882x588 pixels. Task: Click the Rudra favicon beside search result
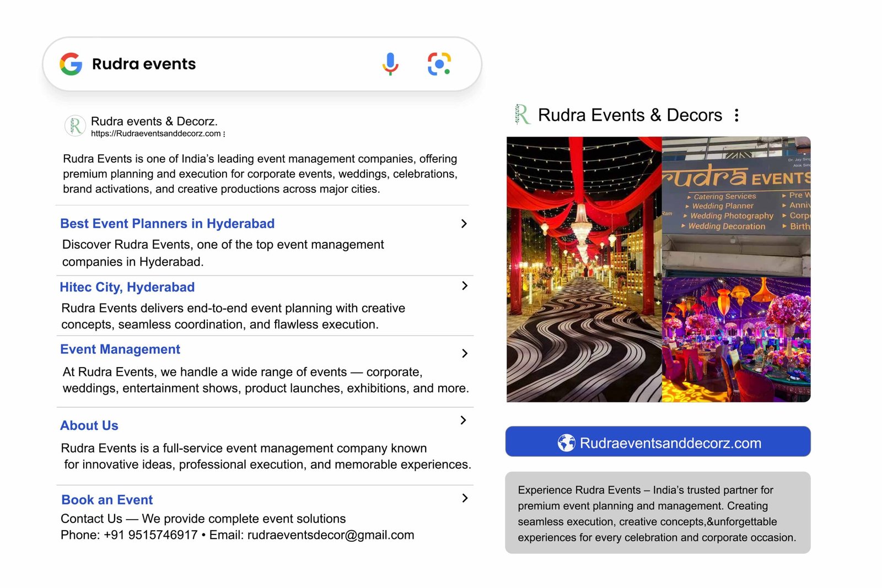click(75, 126)
